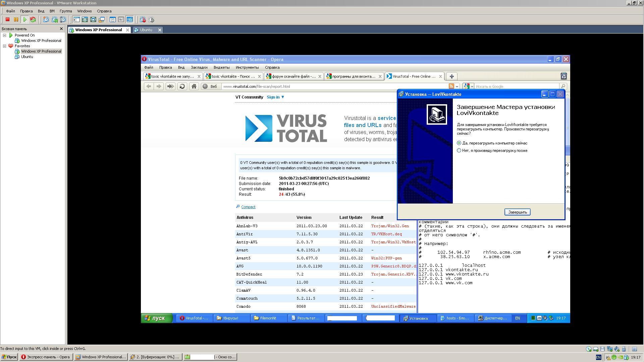Select 'Нет, я произведу перезагрузку позже' radio

pyautogui.click(x=459, y=150)
